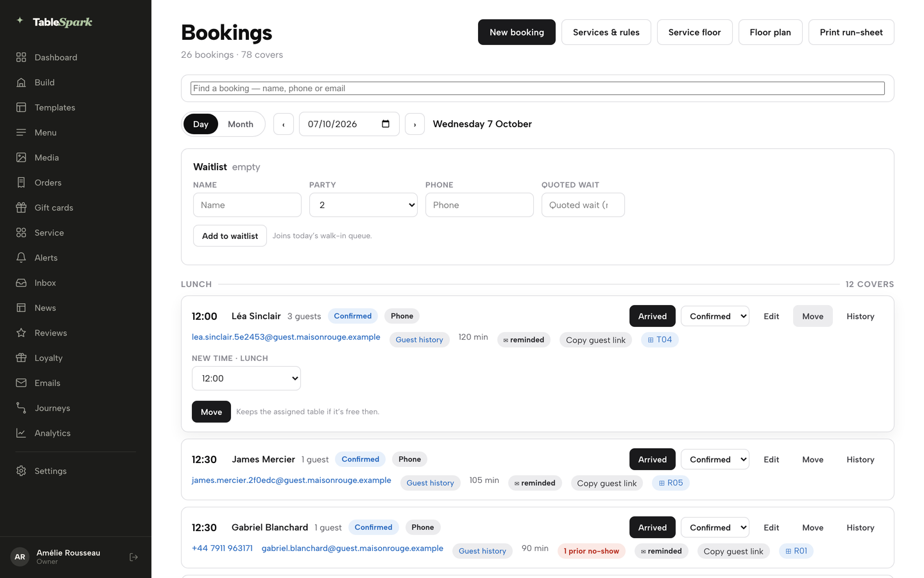This screenshot has height=578, width=924.
Task: Open the Orders receipt icon
Action: point(21,182)
